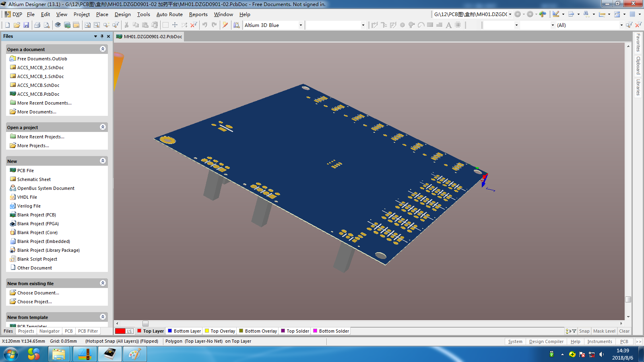Open the Design Compiler status bar button

pos(546,341)
